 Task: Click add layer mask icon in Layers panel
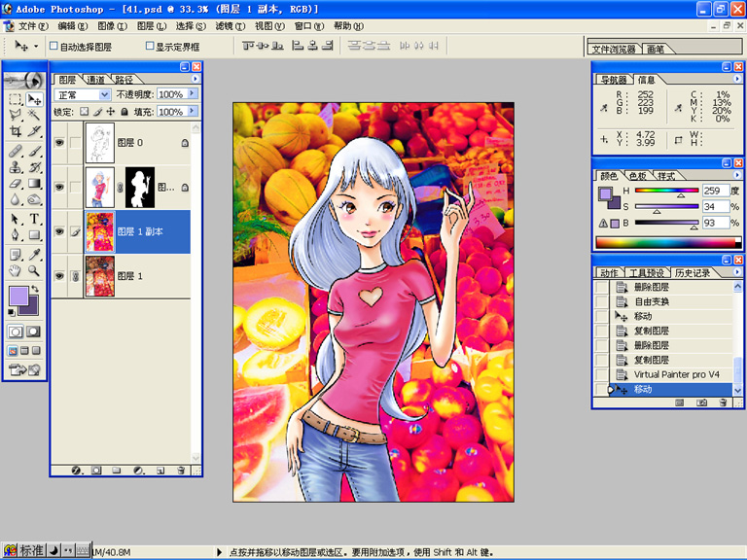(96, 470)
